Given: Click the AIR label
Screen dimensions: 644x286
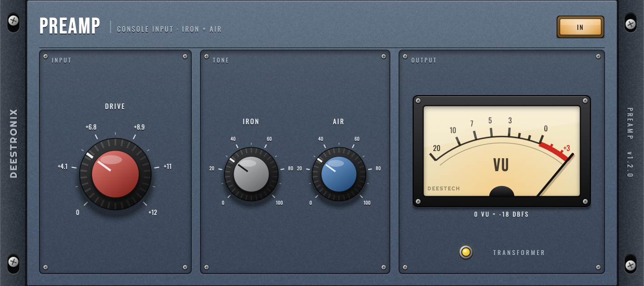Looking at the screenshot, I should (x=339, y=122).
